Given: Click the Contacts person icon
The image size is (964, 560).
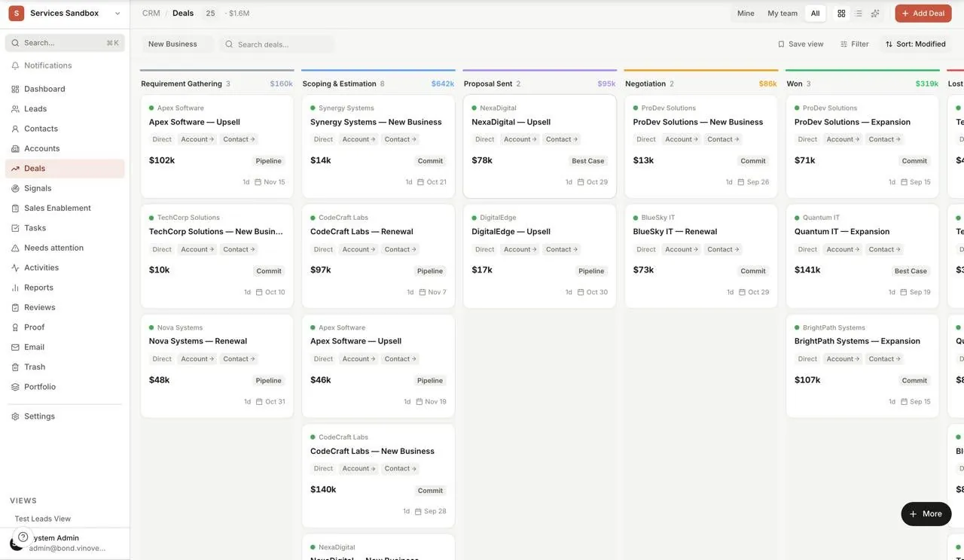Looking at the screenshot, I should pyautogui.click(x=15, y=129).
